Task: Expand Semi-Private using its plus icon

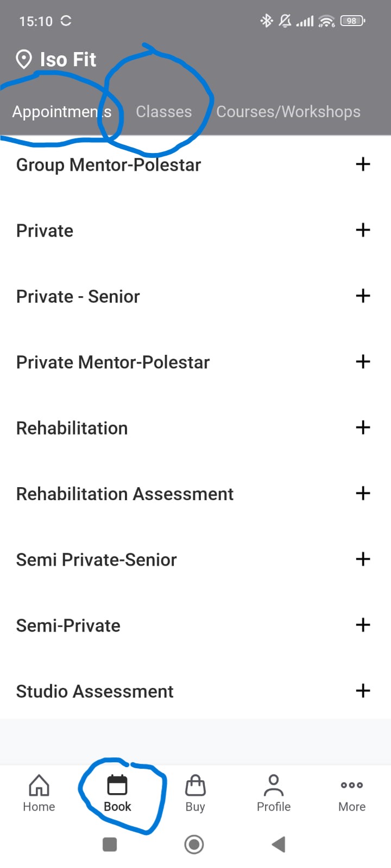Action: [x=363, y=625]
